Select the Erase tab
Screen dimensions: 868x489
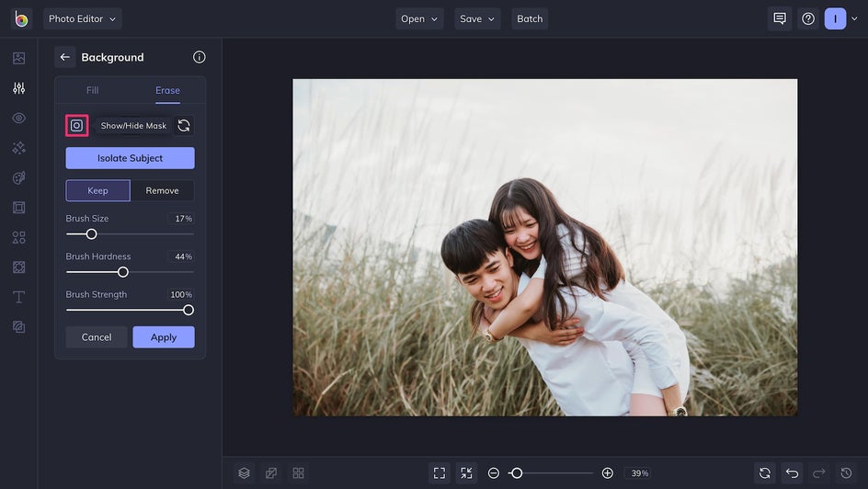point(167,90)
